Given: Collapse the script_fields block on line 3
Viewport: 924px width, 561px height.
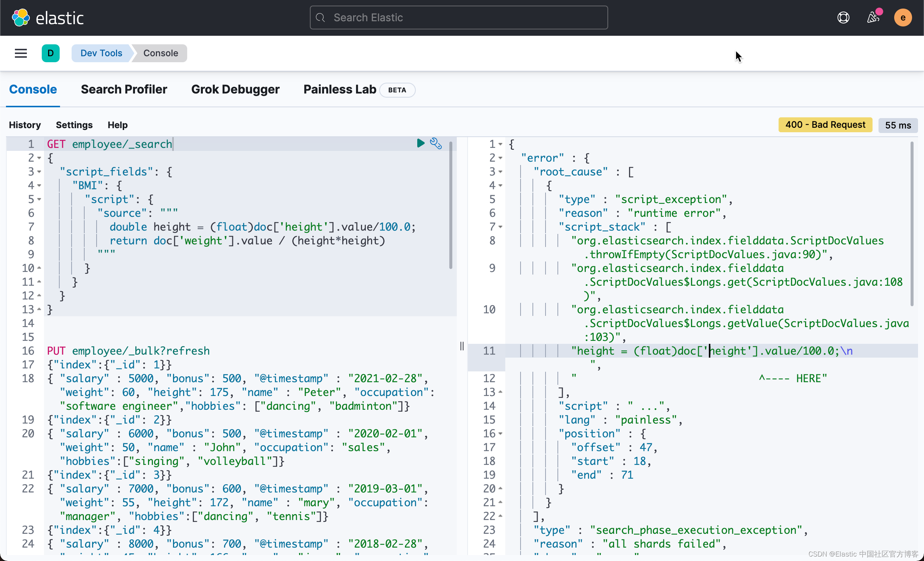Looking at the screenshot, I should [39, 172].
